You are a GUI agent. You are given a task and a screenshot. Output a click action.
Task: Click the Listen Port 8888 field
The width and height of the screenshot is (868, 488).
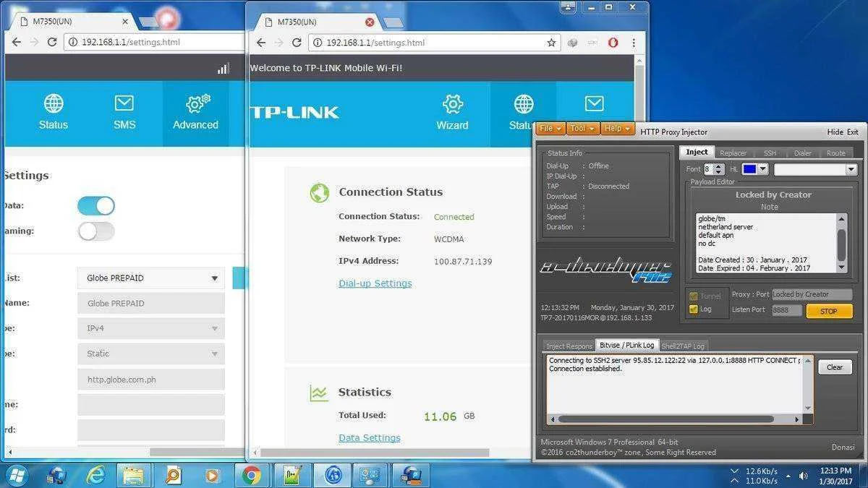[787, 310]
